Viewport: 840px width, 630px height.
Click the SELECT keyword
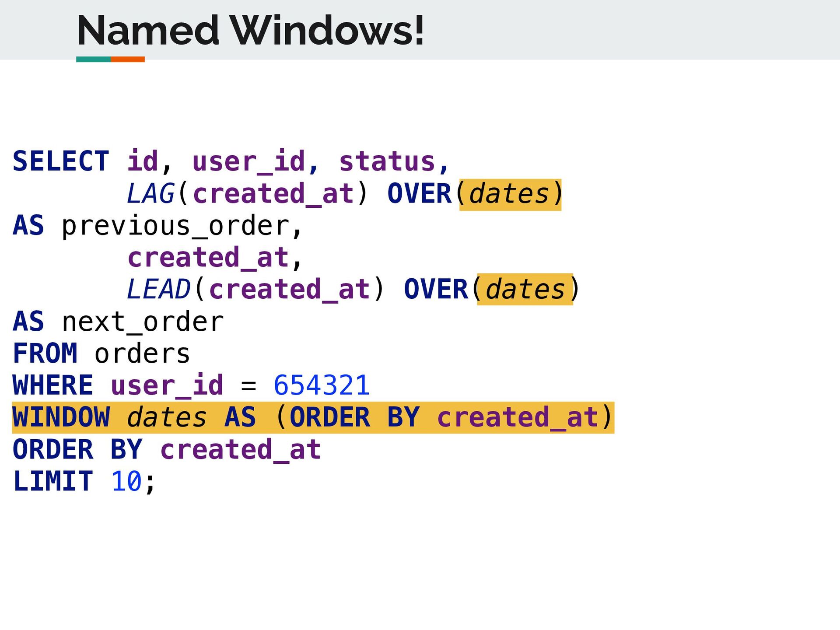[61, 161]
